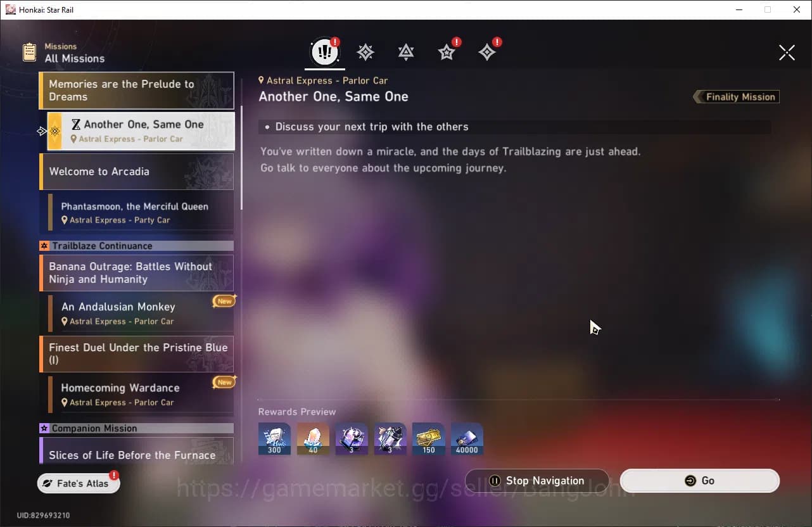Click the All Missions heading text

75,58
